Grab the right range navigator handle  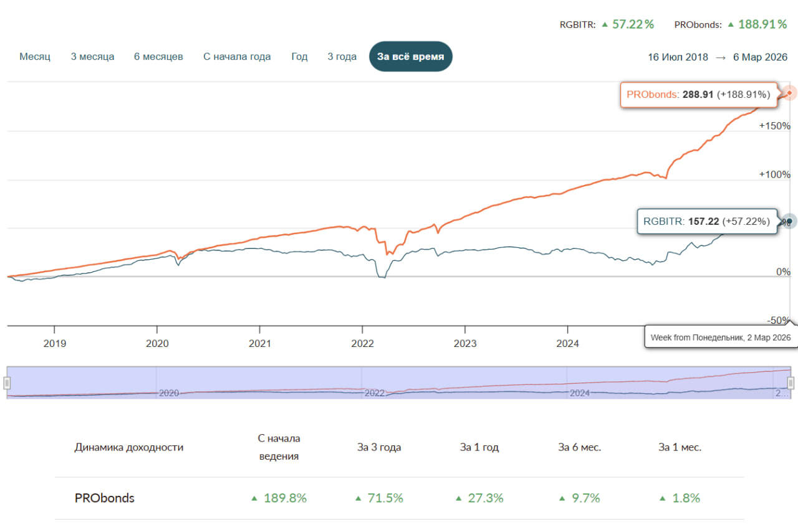point(791,382)
